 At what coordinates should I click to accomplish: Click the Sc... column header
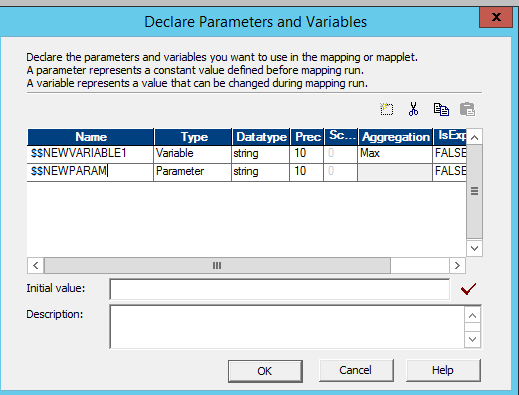pyautogui.click(x=341, y=137)
